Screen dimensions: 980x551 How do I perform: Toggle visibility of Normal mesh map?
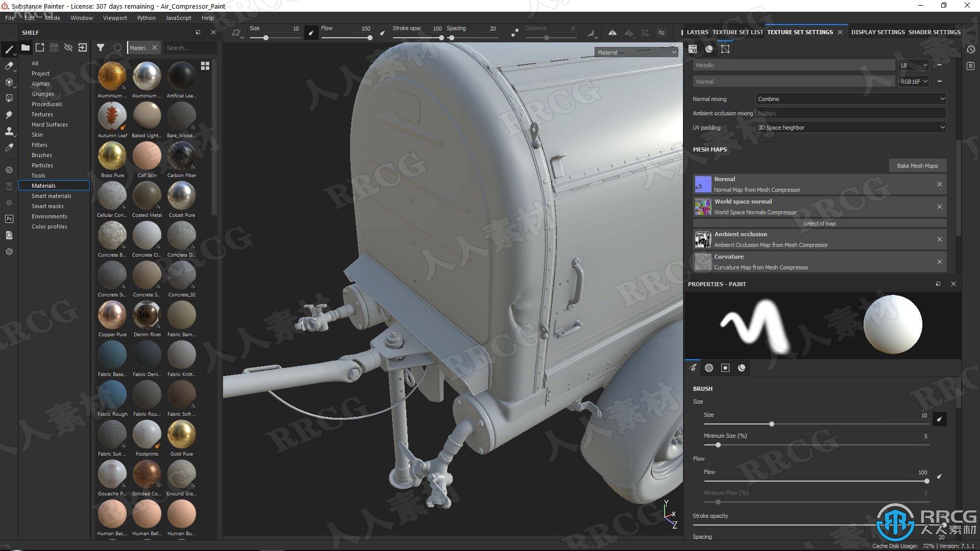(x=702, y=184)
